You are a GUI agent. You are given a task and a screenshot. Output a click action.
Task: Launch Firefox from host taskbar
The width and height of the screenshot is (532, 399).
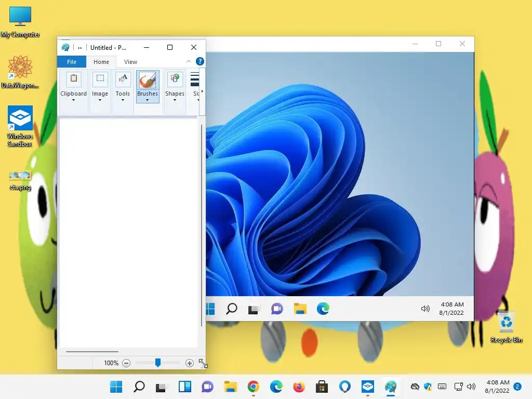(299, 387)
